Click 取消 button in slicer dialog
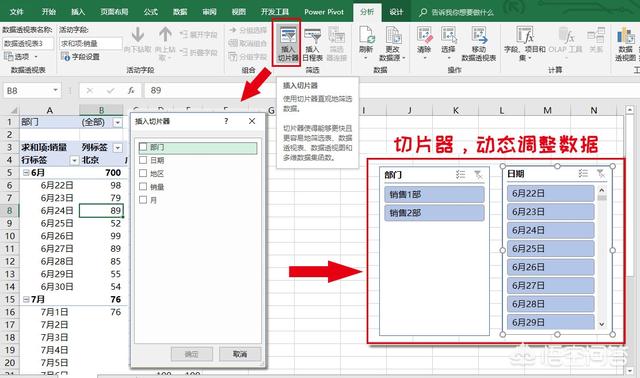640x378 pixels. tap(240, 354)
